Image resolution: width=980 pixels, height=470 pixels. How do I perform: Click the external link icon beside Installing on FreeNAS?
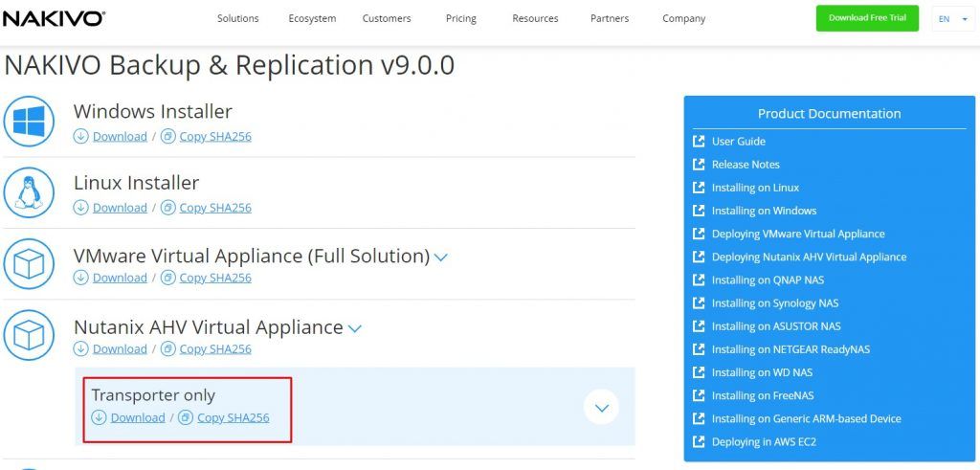pos(699,395)
